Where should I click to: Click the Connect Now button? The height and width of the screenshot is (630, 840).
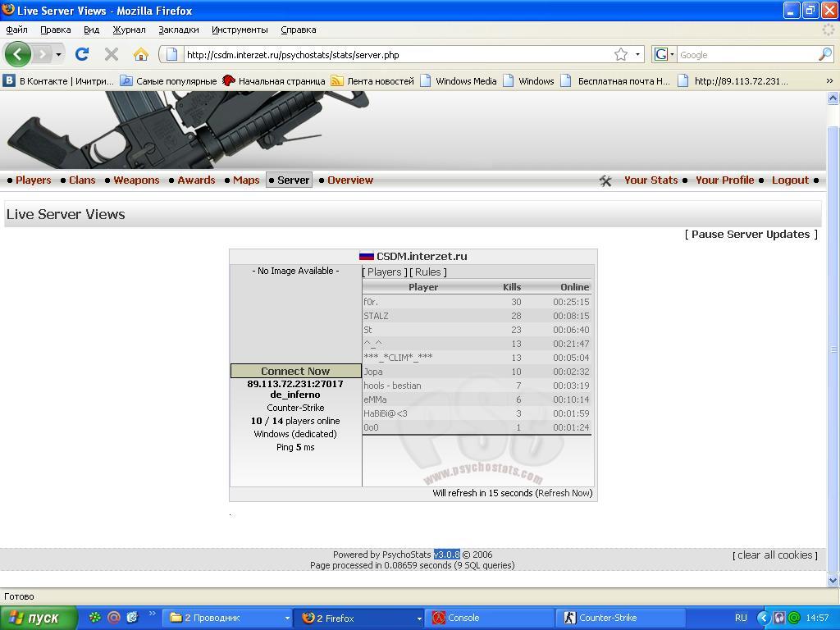pos(295,371)
